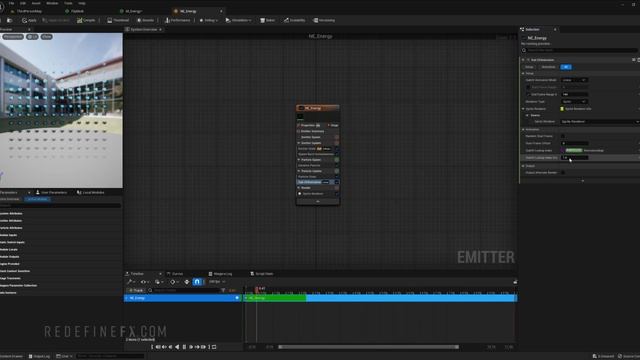The height and width of the screenshot is (360, 640).
Task: Open the SubUV Animation Mode dropdown
Action: click(574, 80)
